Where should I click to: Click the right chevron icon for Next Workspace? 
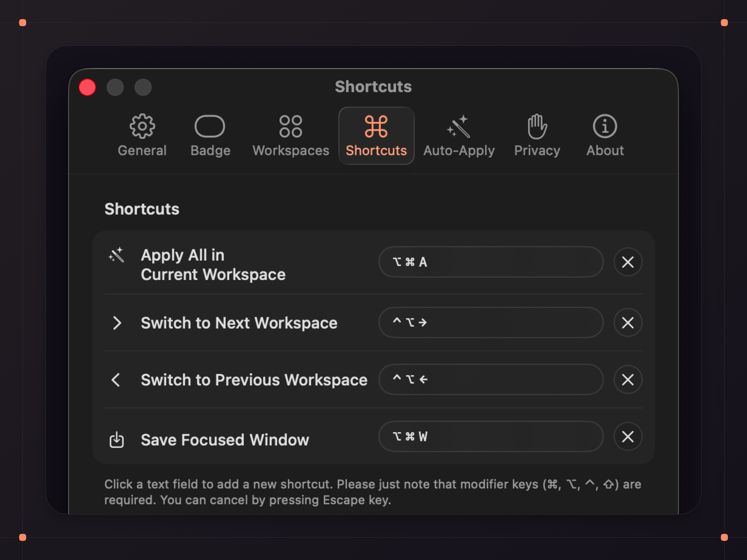click(x=117, y=323)
